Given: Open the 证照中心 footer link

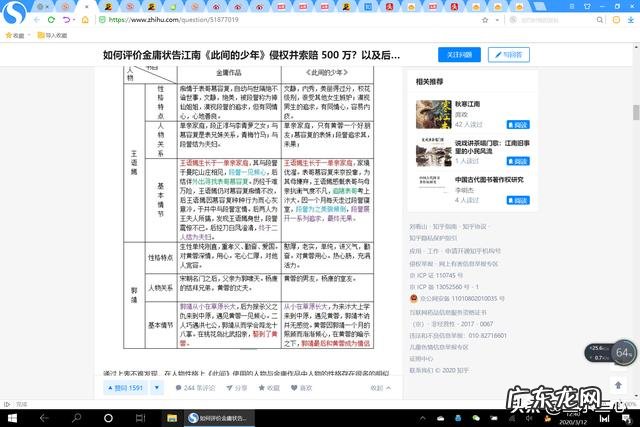Looking at the screenshot, I should (421, 359).
